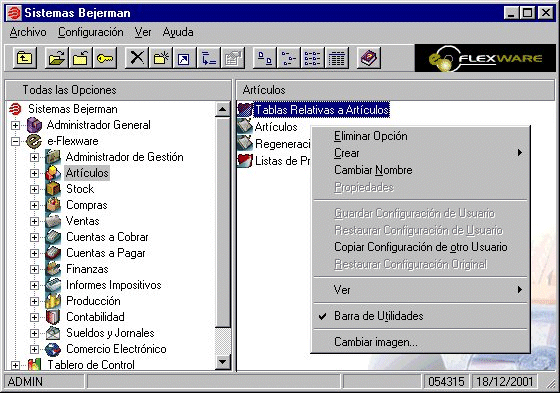Click the X delete toolbar icon

tap(137, 58)
